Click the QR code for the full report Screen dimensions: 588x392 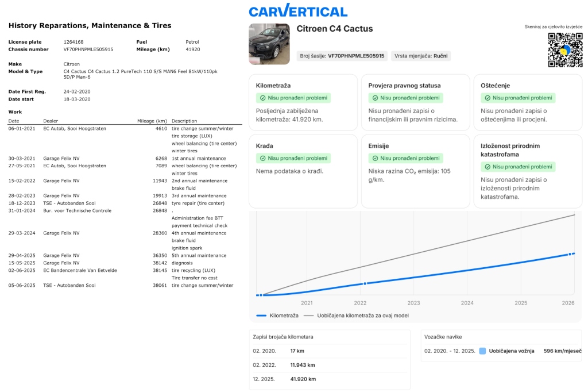pyautogui.click(x=565, y=50)
